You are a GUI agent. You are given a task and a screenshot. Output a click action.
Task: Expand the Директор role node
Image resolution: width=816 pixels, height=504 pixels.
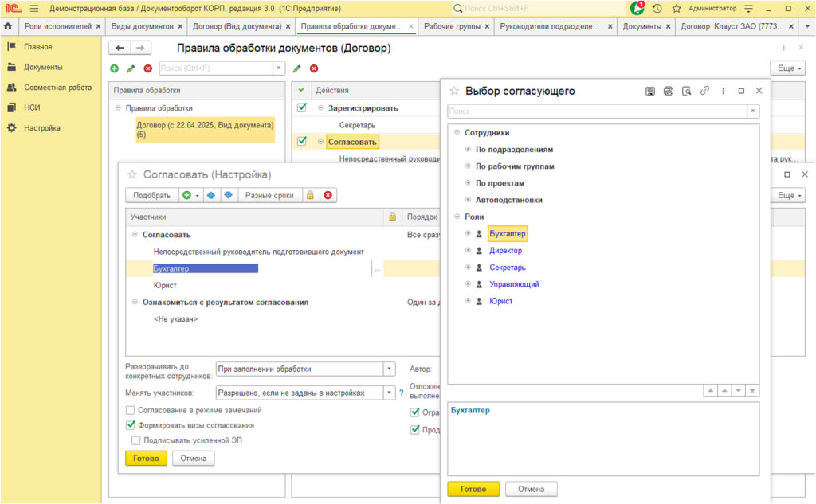[469, 251]
